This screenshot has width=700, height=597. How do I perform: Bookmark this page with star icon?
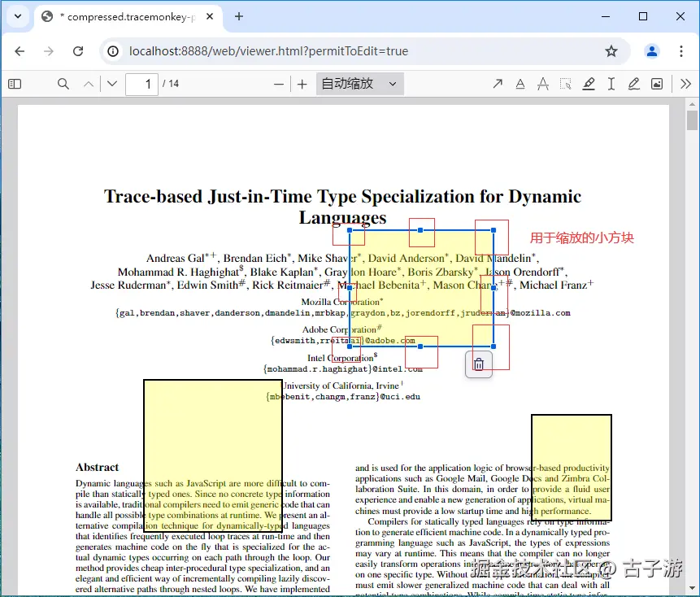(x=611, y=51)
